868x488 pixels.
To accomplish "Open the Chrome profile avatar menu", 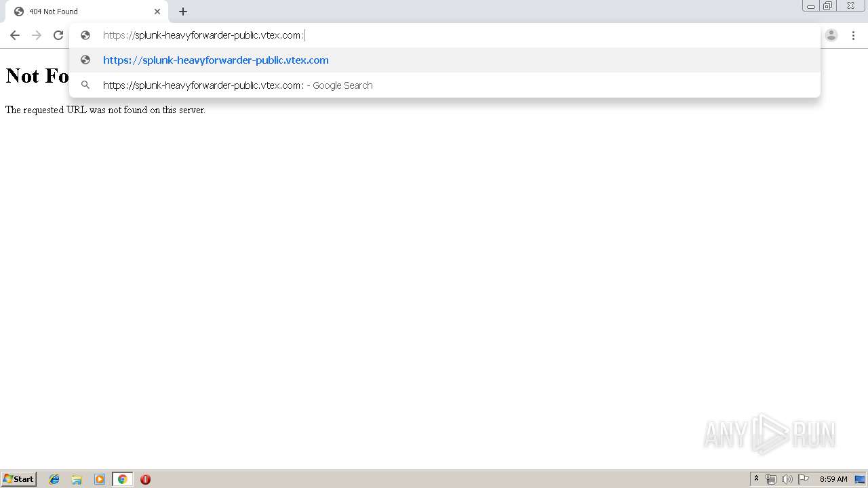I will pyautogui.click(x=831, y=35).
